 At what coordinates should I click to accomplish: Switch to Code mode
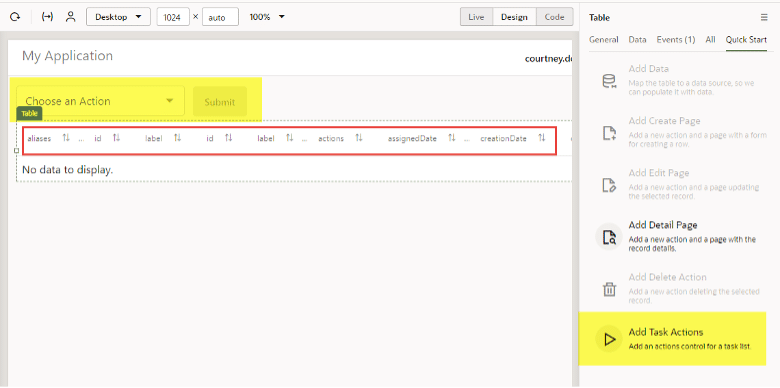coord(554,17)
